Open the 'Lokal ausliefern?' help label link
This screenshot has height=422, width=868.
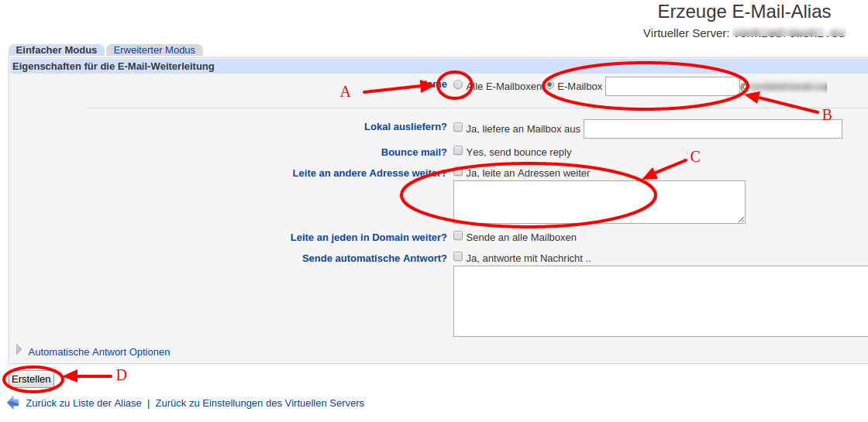click(405, 127)
